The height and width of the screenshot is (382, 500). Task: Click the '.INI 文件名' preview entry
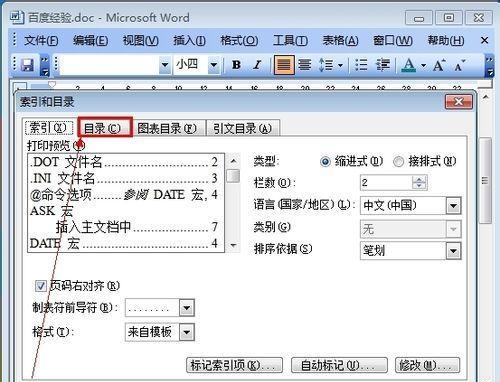pos(124,178)
